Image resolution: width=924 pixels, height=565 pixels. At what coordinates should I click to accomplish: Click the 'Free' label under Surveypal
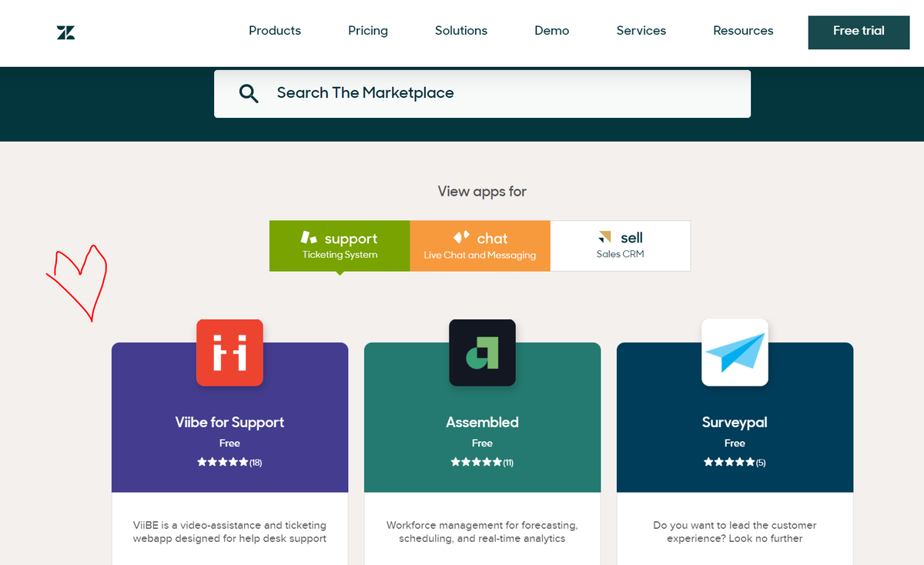(x=735, y=443)
